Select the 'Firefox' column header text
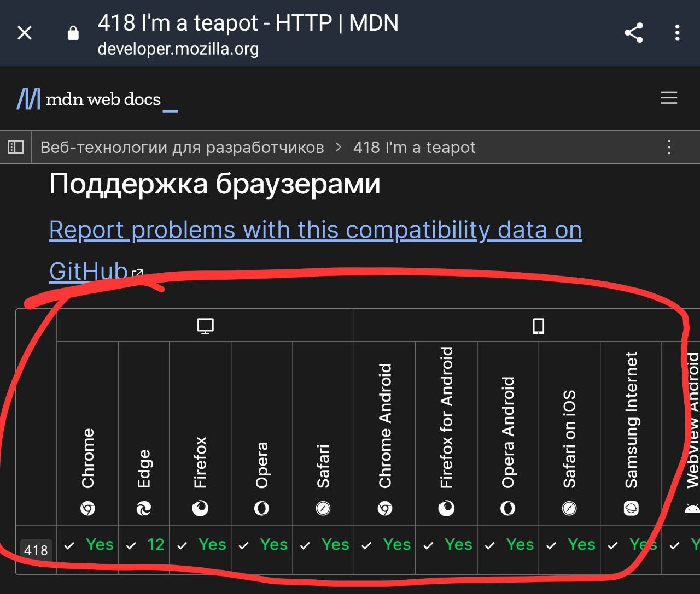Screen dimensions: 700x594 [200, 462]
